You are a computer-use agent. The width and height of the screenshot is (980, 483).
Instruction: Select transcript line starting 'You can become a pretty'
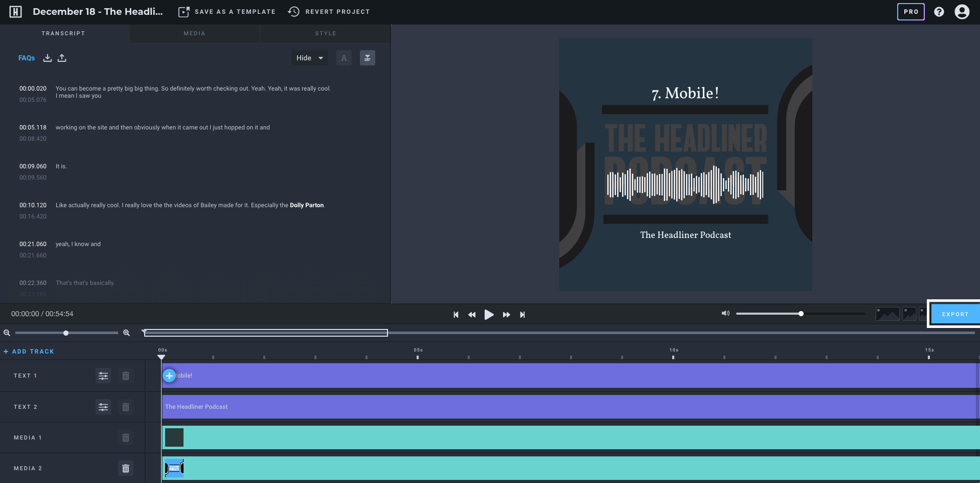193,92
